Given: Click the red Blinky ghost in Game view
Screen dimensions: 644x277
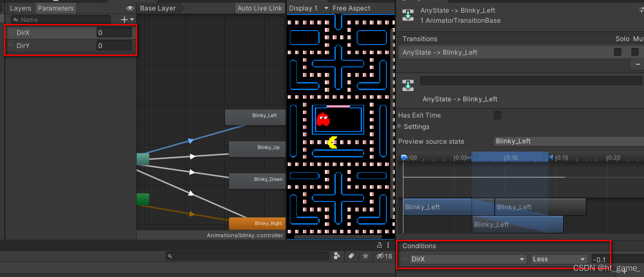Looking at the screenshot, I should coord(323,119).
